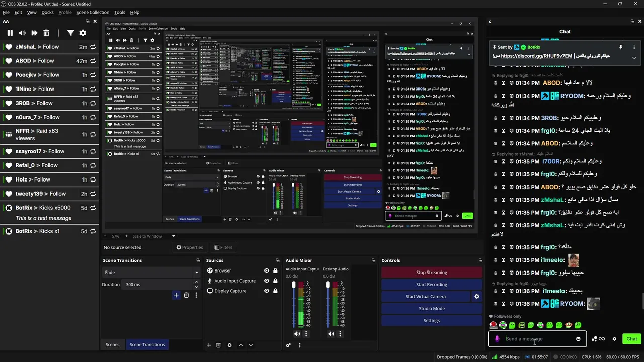644x362 pixels.
Task: Adjust Audio Input Capture volume slider
Action: point(294,304)
